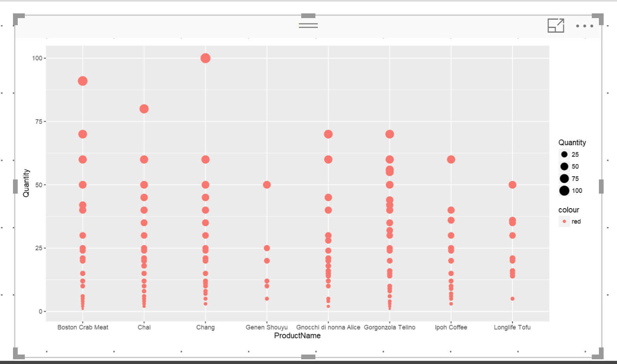Click the Genen Shouyu bubble at 50
This screenshot has width=617, height=364.
pyautogui.click(x=267, y=184)
